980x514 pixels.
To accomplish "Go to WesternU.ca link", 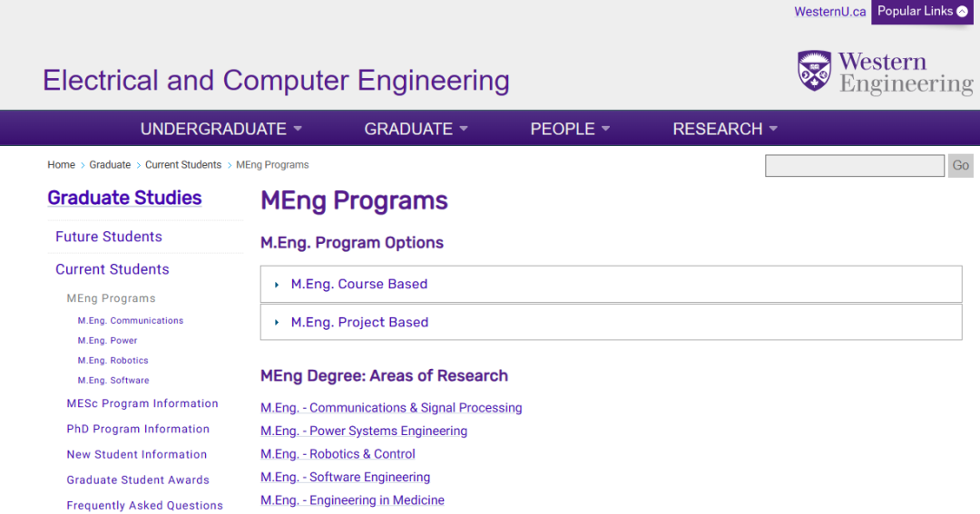I will tap(829, 12).
